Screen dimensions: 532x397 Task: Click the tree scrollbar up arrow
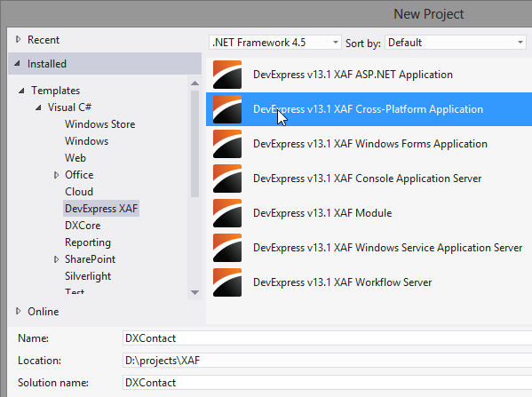pos(195,83)
